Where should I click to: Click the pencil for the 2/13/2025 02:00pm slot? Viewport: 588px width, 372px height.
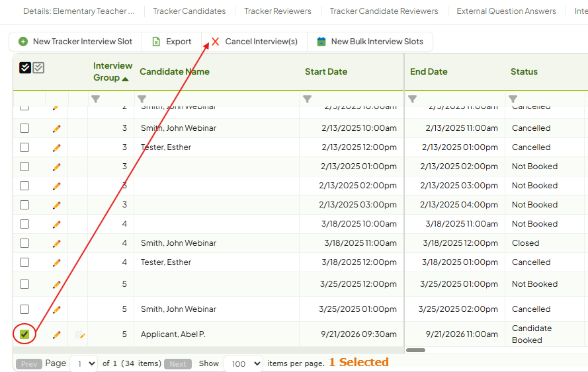57,186
